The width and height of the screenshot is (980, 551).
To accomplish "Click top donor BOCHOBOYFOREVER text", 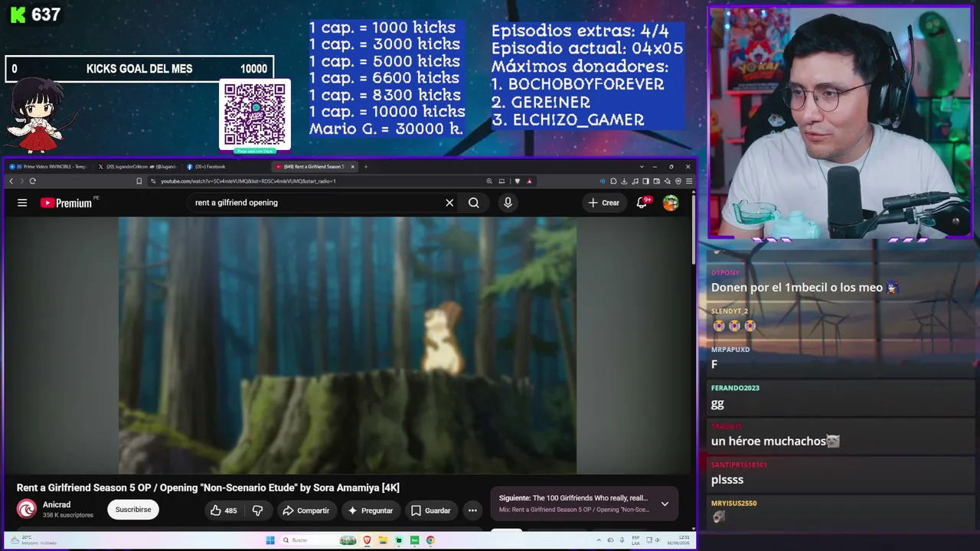I will 586,84.
